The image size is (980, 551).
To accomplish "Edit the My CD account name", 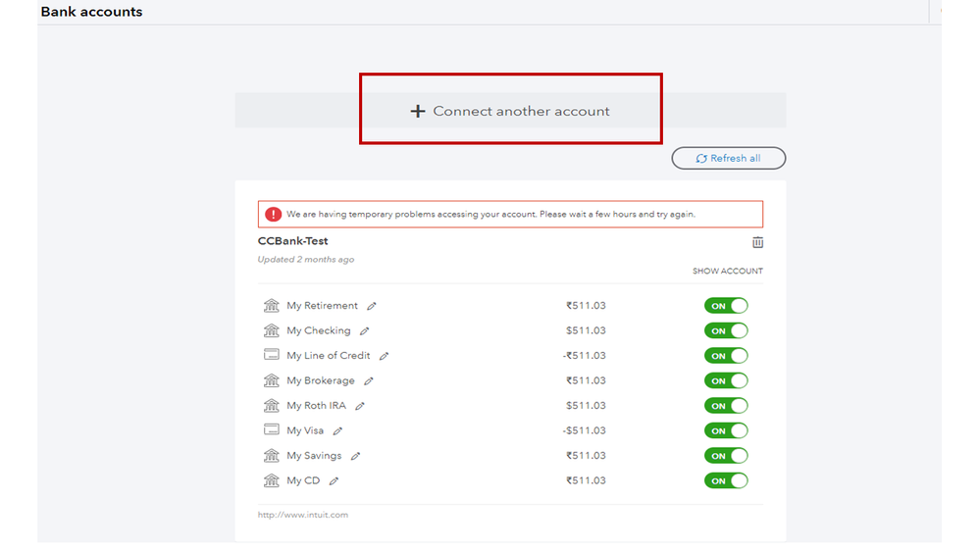I will pos(334,481).
